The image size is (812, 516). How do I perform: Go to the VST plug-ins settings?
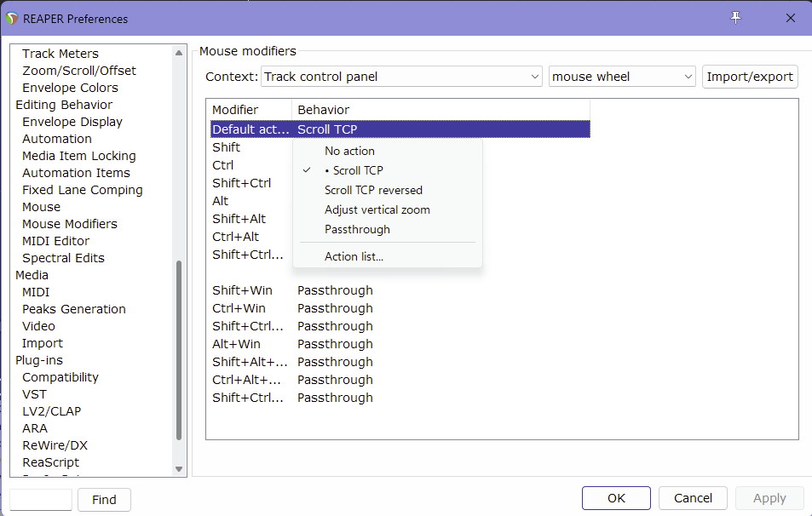point(34,394)
